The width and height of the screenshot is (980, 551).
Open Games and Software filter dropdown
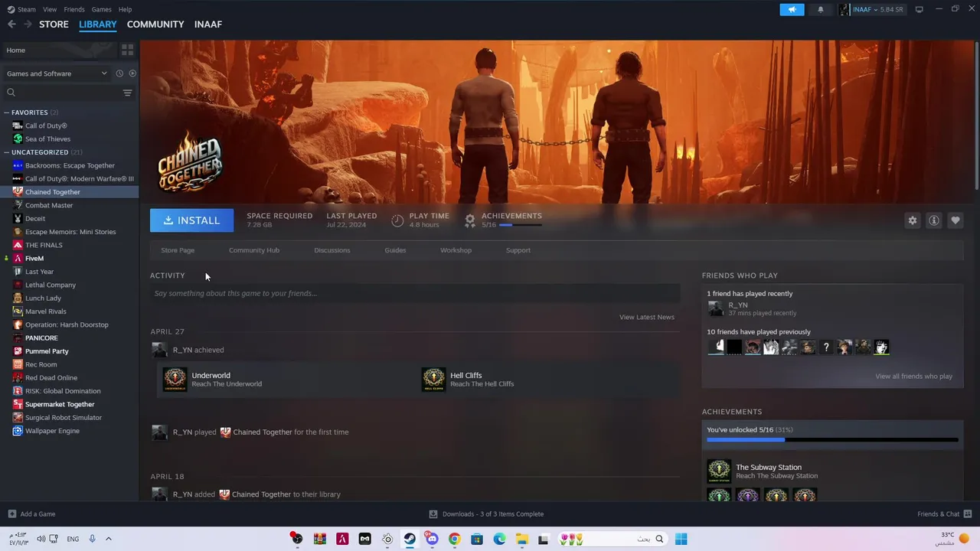click(x=57, y=73)
